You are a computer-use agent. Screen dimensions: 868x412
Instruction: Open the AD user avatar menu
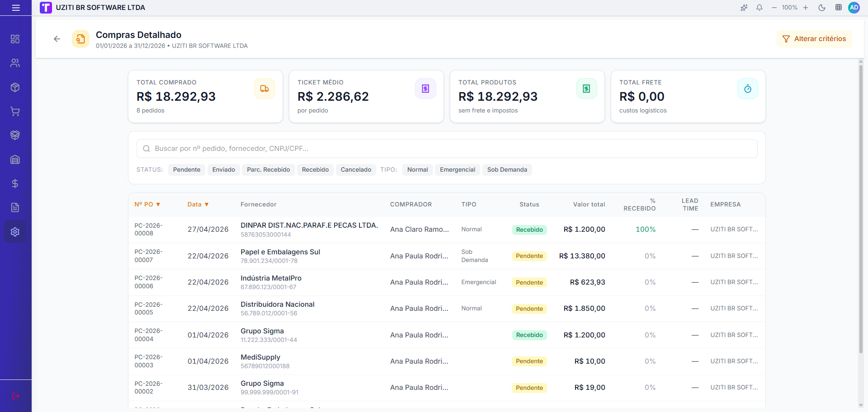coord(854,8)
